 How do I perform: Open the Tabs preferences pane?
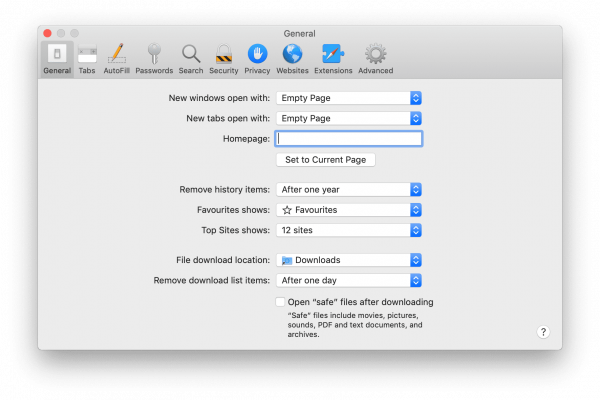click(87, 59)
